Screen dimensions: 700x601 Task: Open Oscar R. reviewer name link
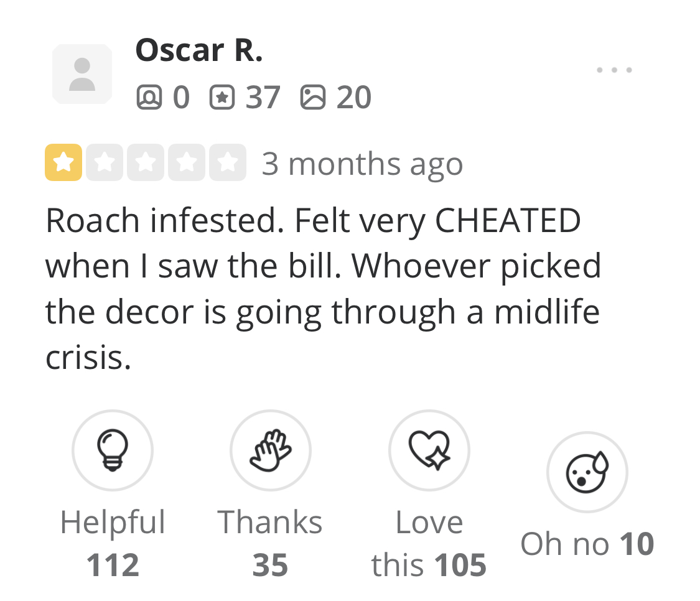click(x=199, y=50)
